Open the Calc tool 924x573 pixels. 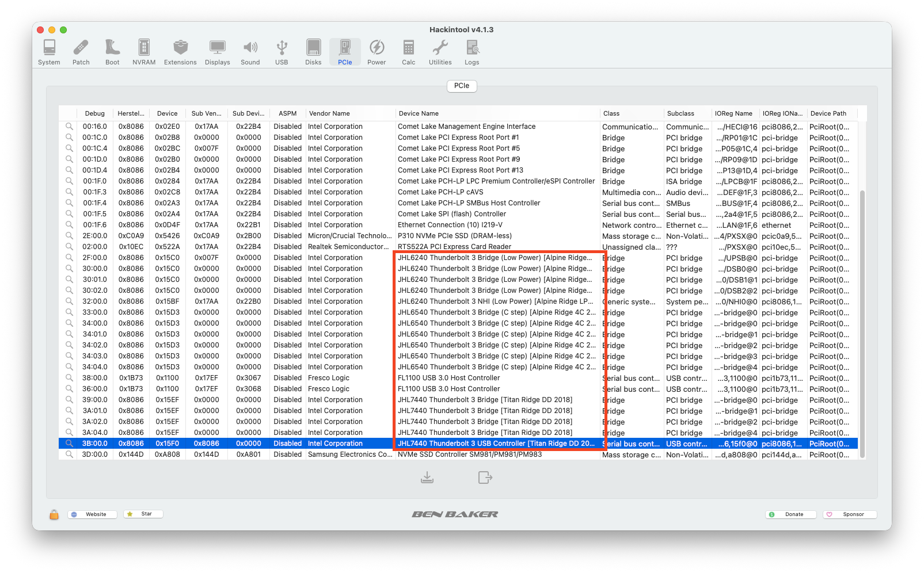(409, 52)
